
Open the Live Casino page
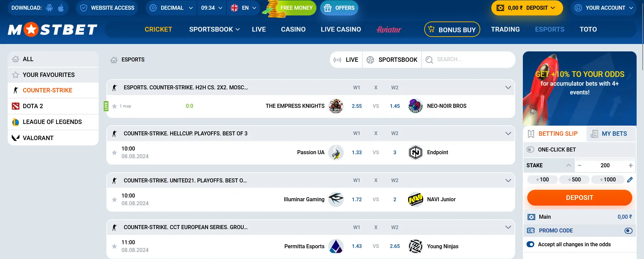(341, 30)
